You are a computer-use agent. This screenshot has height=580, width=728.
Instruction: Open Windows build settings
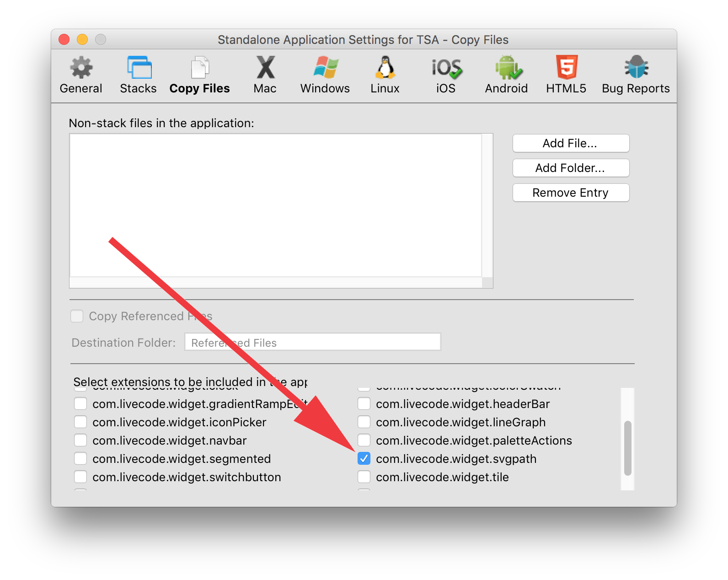325,75
